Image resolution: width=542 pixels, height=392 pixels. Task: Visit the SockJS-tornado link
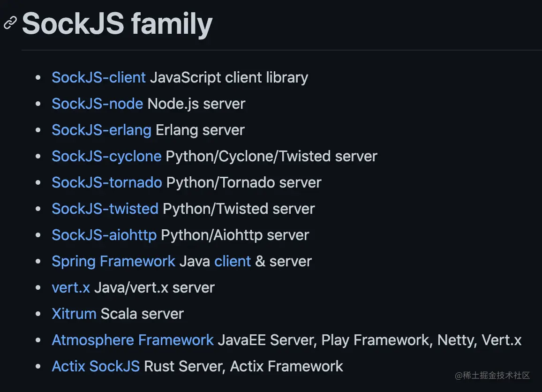[x=107, y=182]
